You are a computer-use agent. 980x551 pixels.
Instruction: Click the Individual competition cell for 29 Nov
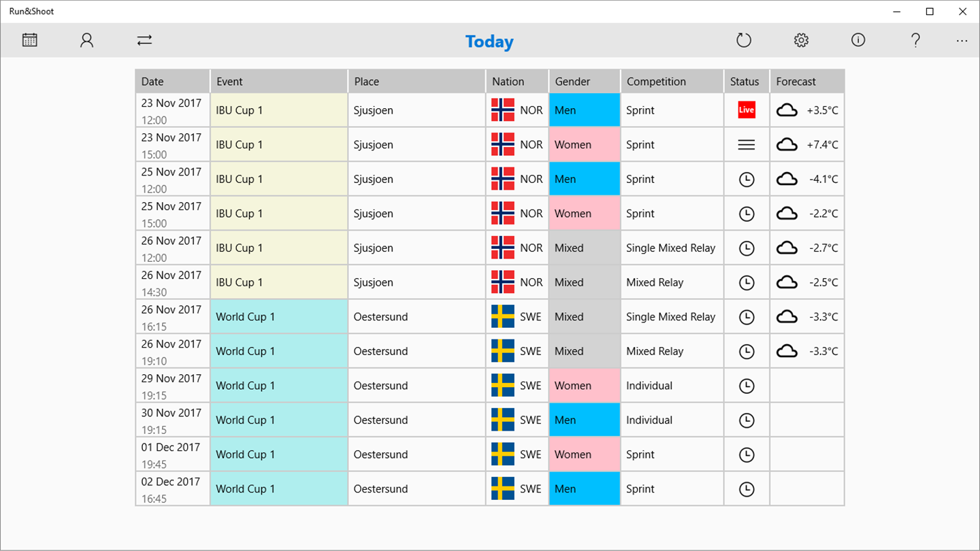click(672, 386)
